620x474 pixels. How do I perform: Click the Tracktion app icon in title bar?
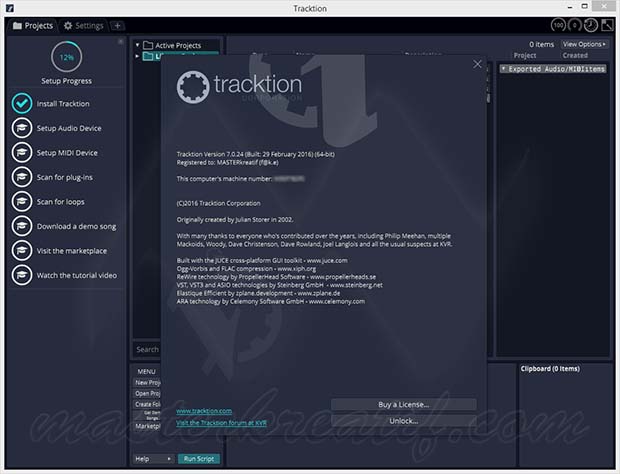pos(9,8)
